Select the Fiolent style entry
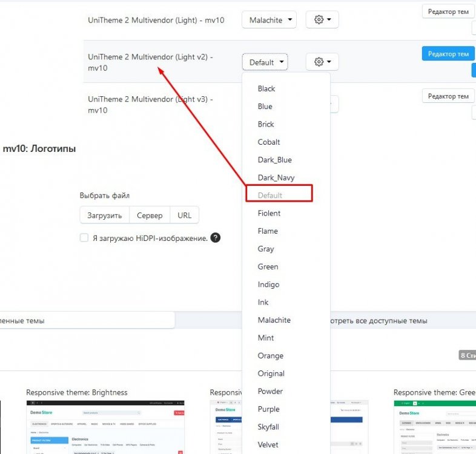This screenshot has height=454, width=476. click(269, 213)
